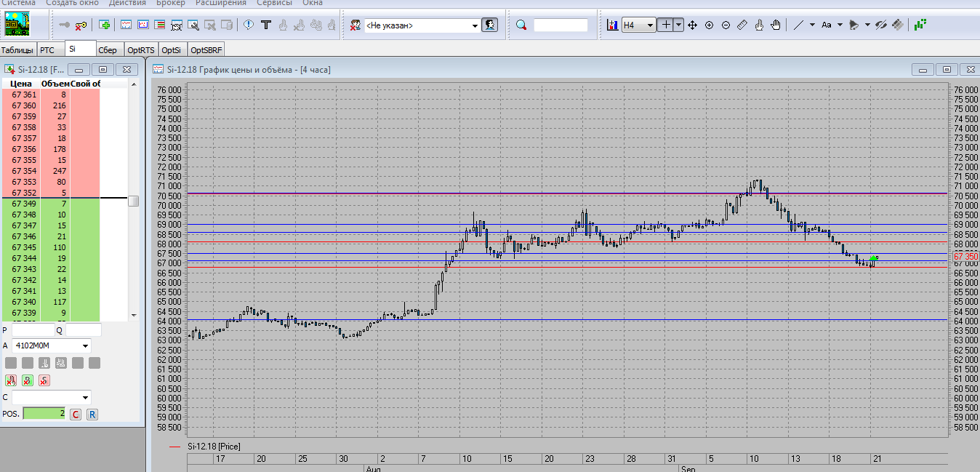
Task: Expand the account 4102M0M dropdown
Action: click(x=86, y=346)
